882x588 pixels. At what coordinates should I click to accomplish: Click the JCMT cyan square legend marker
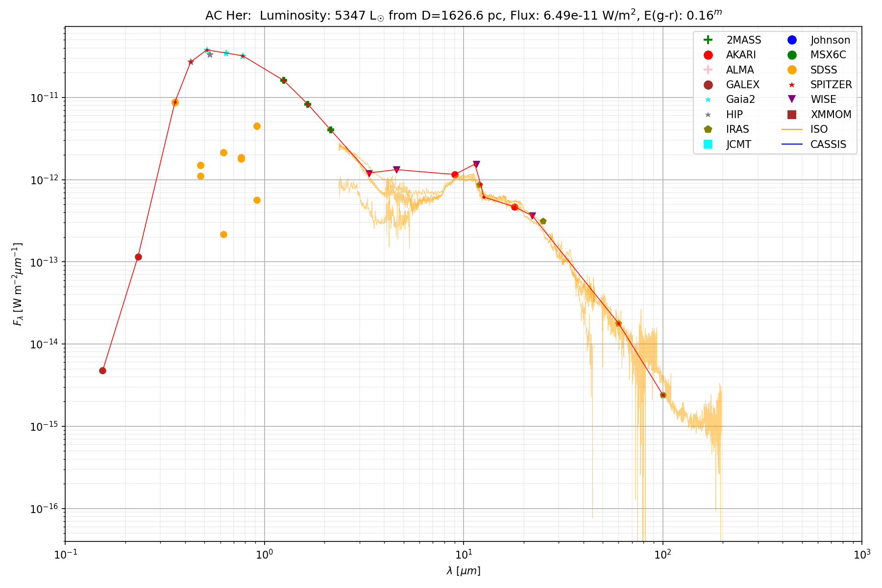pos(708,144)
